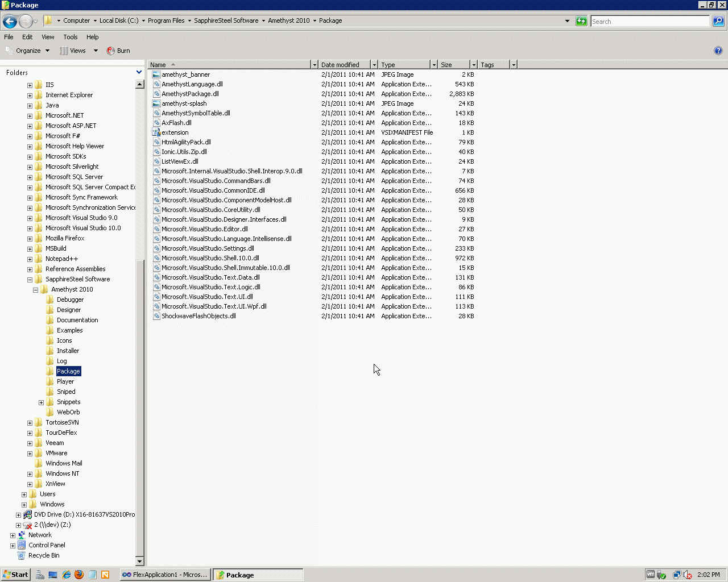Click the volume icon in system tray
This screenshot has width=728, height=582.
(687, 575)
